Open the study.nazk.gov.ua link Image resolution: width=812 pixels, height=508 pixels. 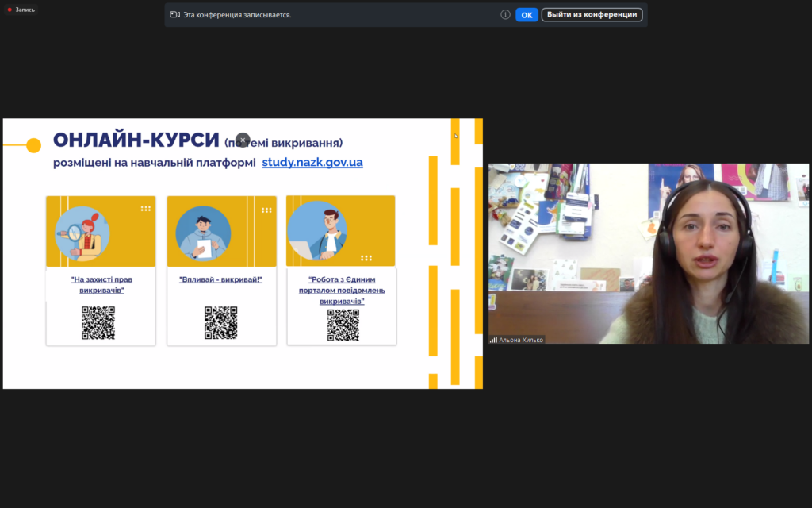(x=312, y=162)
